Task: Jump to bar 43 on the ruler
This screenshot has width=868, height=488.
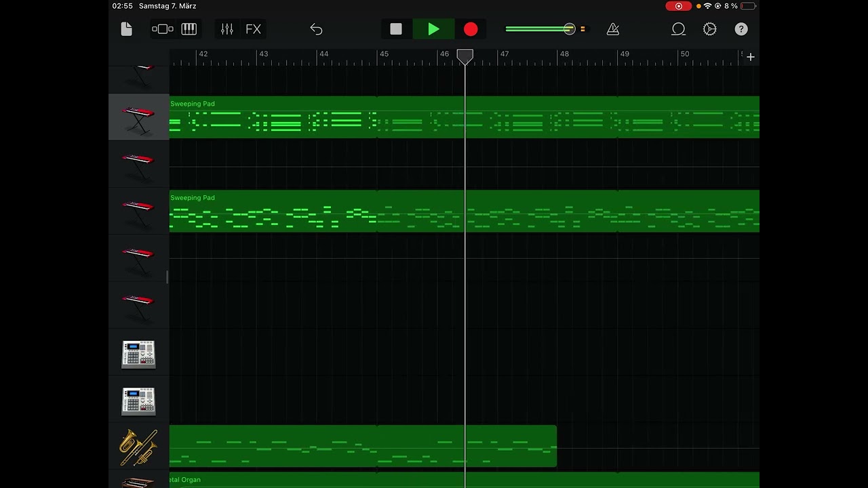Action: click(263, 54)
